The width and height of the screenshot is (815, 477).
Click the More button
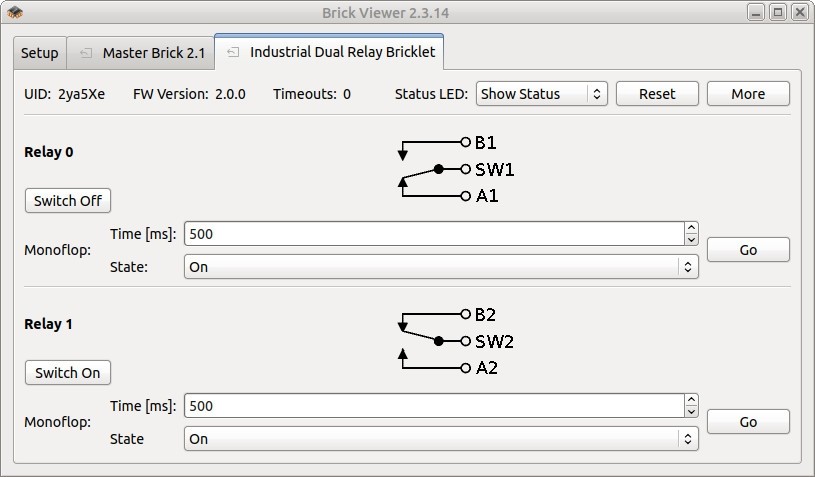[x=748, y=94]
